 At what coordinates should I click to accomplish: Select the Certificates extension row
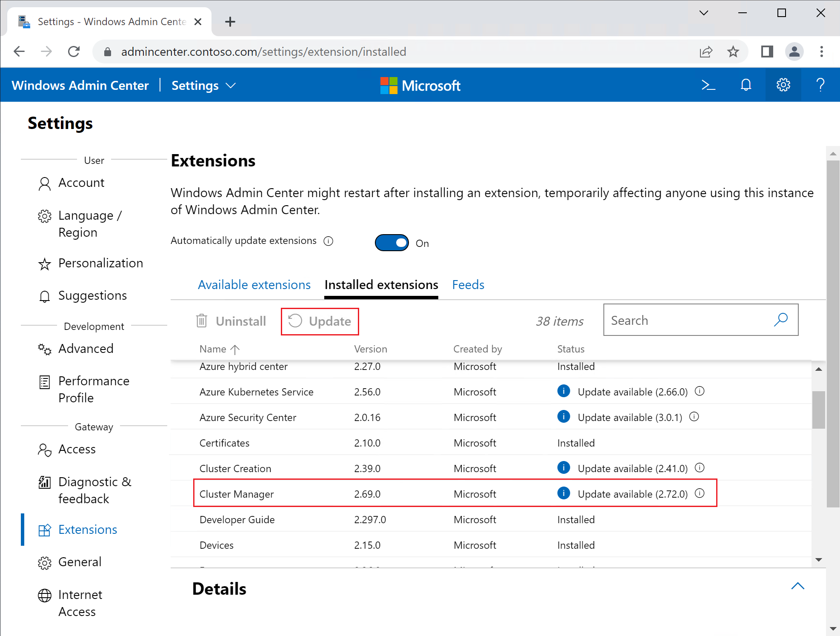[491, 442]
